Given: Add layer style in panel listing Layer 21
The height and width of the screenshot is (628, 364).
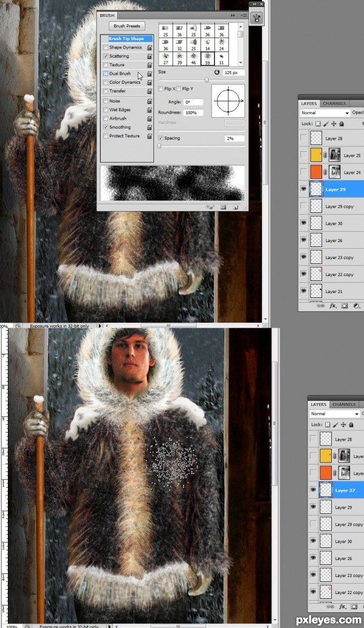Looking at the screenshot, I should [332, 306].
